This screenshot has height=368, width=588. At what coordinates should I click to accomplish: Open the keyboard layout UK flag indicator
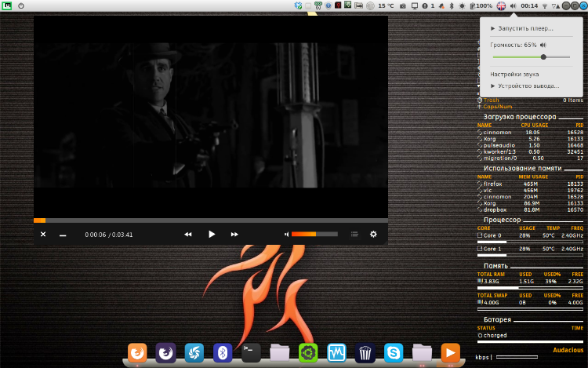click(501, 5)
